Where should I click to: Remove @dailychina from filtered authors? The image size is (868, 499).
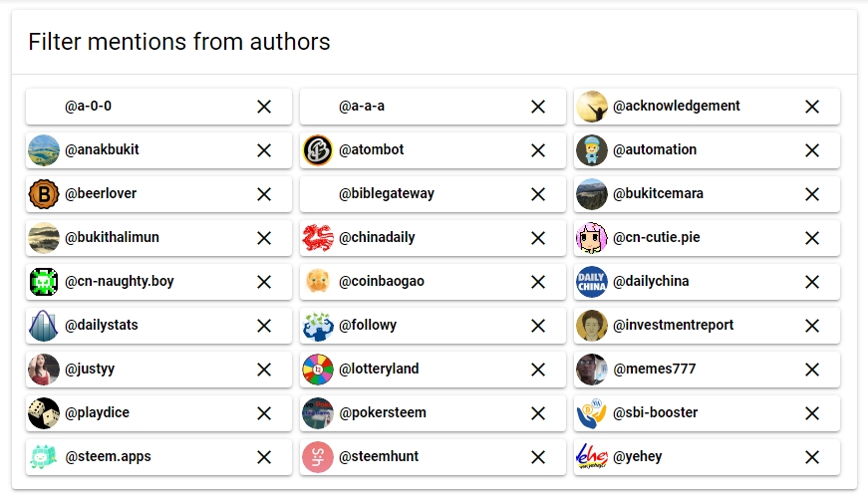[812, 282]
